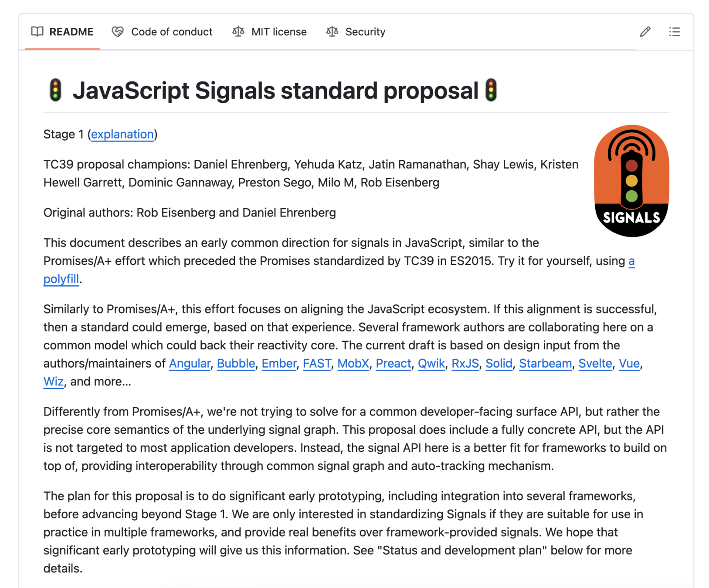This screenshot has height=588, width=709.
Task: Open the Solid link
Action: coord(499,363)
